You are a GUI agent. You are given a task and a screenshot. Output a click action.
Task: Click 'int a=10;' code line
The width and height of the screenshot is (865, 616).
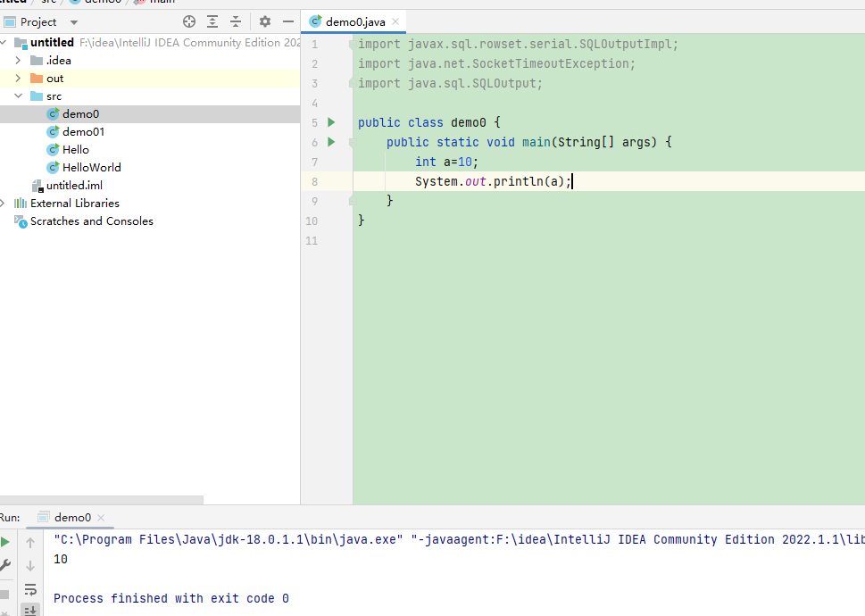[446, 162]
